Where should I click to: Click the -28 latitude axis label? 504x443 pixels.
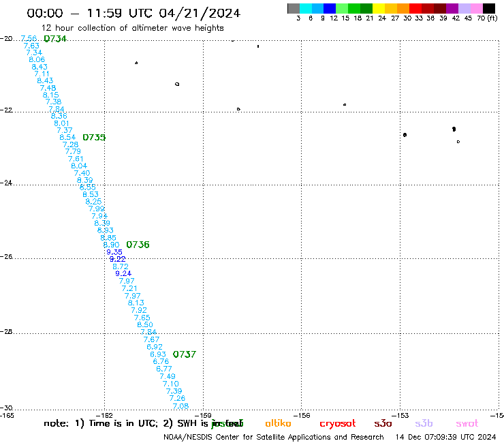tap(6, 331)
